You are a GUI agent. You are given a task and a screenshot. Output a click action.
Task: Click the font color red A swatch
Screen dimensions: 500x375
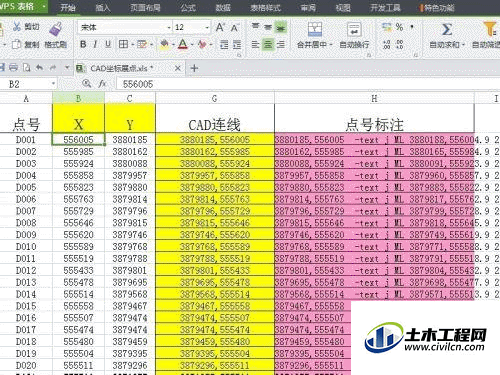coord(183,44)
